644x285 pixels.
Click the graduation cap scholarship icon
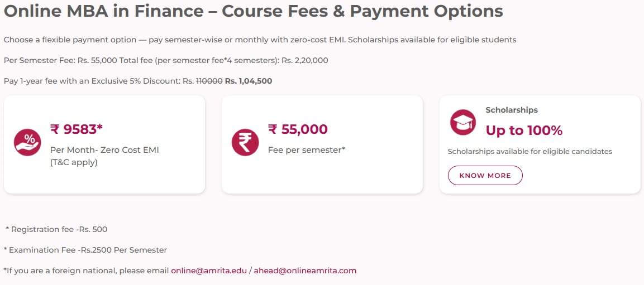(x=463, y=122)
